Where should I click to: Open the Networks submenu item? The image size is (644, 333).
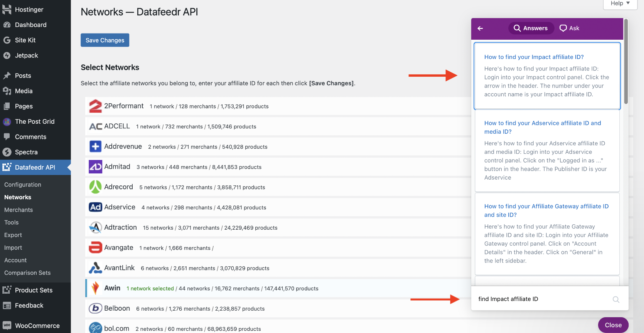pyautogui.click(x=18, y=197)
